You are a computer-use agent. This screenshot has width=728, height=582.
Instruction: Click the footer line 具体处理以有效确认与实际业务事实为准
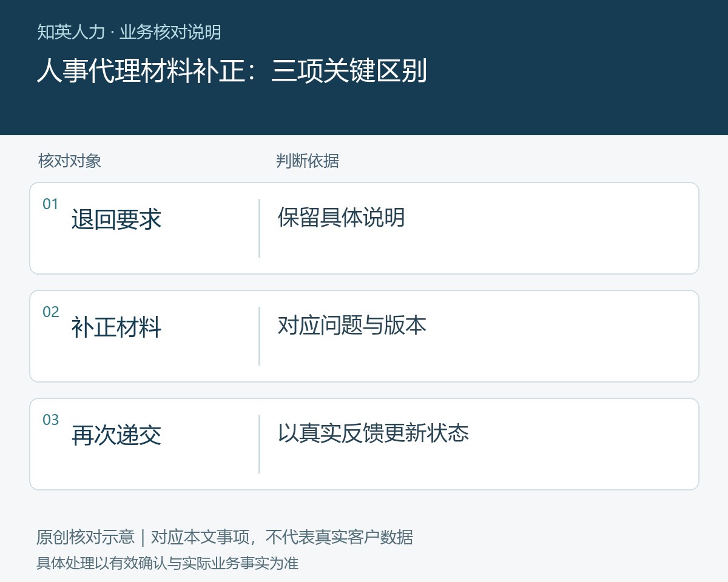coord(167,563)
